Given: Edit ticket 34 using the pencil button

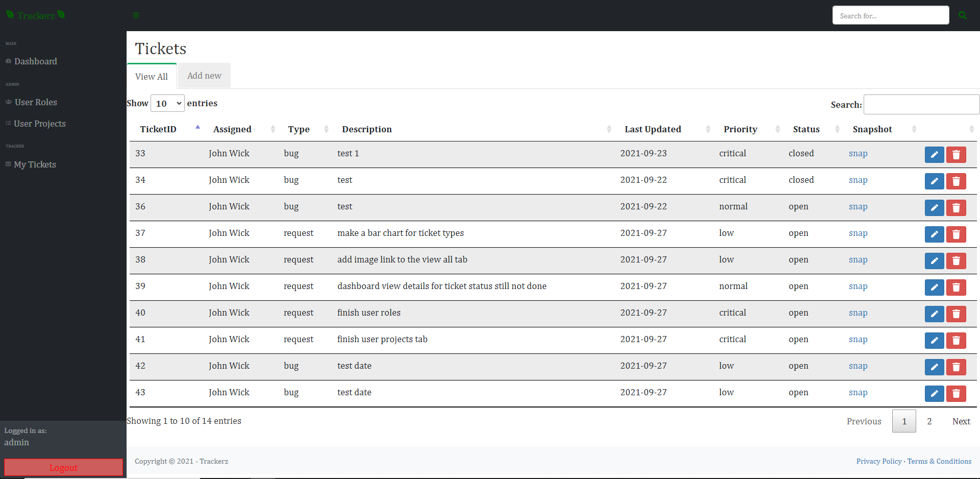Looking at the screenshot, I should [934, 181].
